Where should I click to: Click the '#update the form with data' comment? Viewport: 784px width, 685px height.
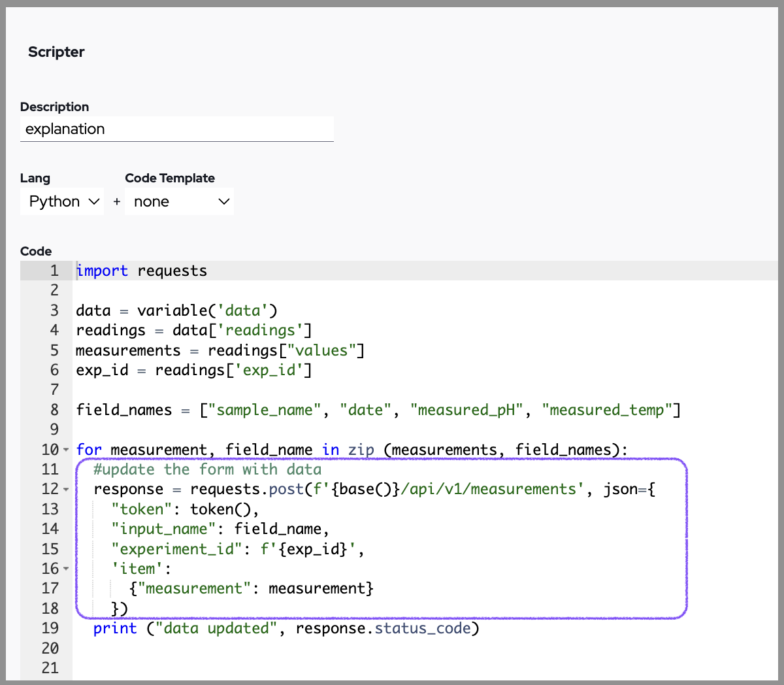point(207,469)
